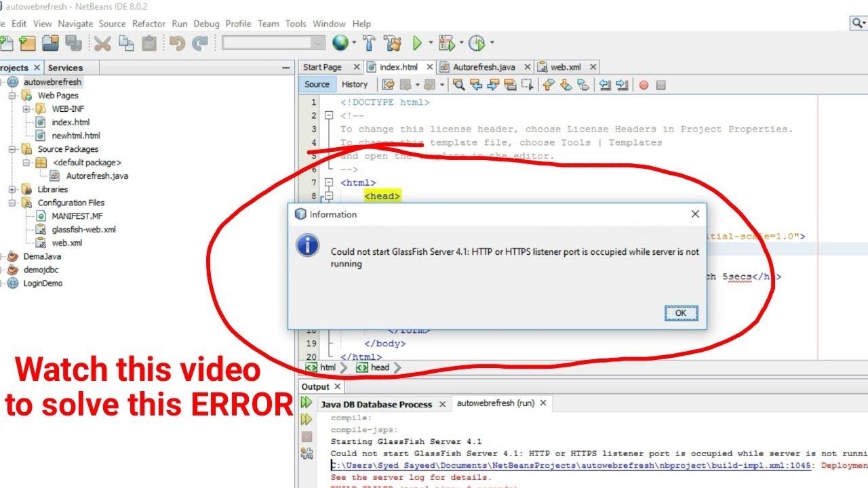Click the New Project toolbar icon

coord(27,43)
